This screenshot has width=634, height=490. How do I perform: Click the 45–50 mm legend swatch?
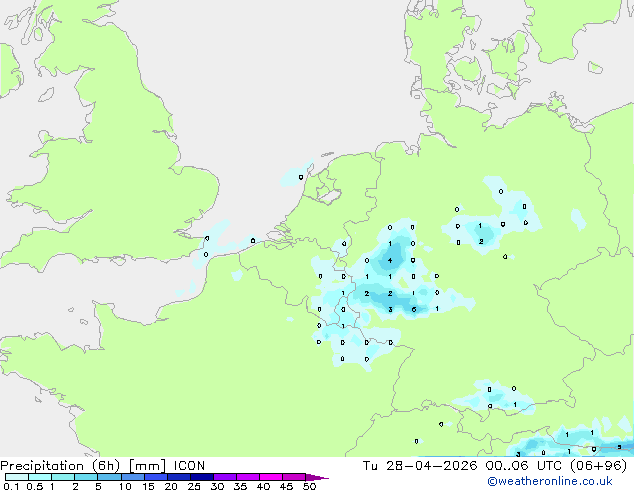point(294,477)
